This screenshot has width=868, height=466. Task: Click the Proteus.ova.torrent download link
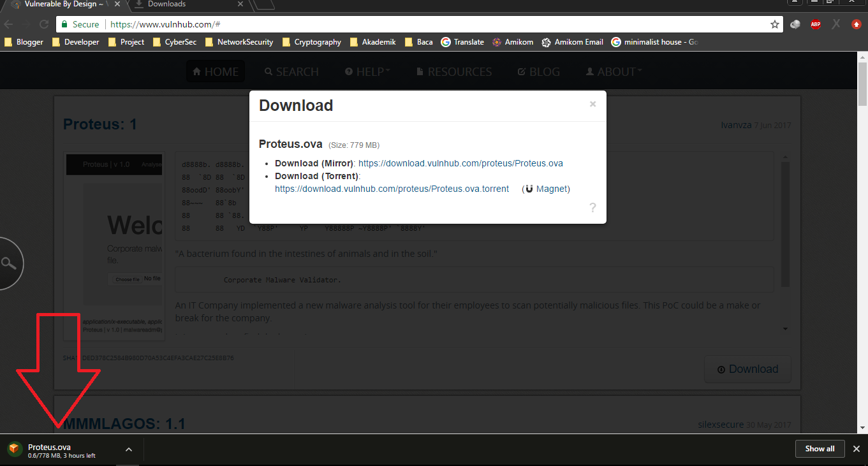coord(392,189)
